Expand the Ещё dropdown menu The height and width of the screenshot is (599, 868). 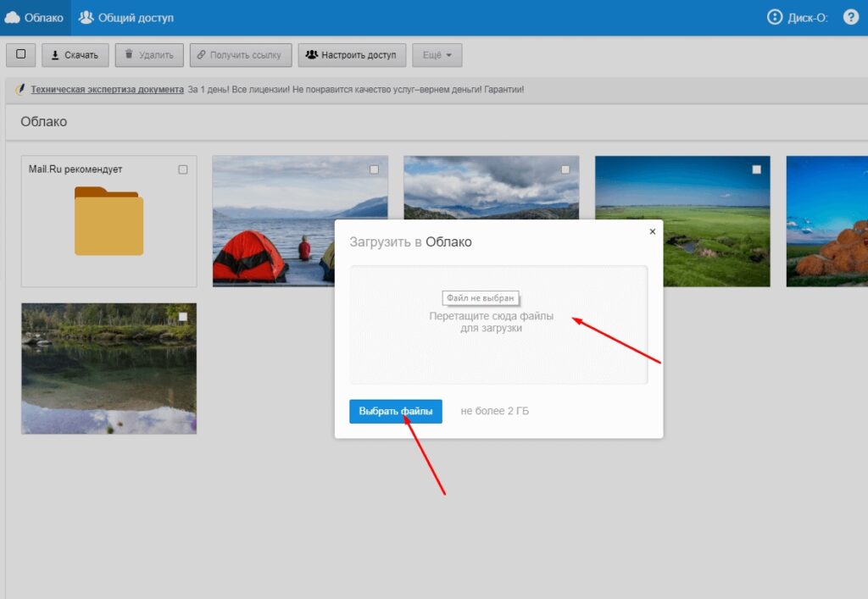437,55
